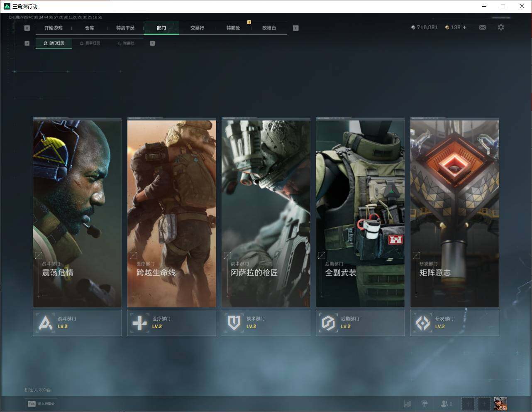Click the first empty squad slot plus

click(468, 404)
